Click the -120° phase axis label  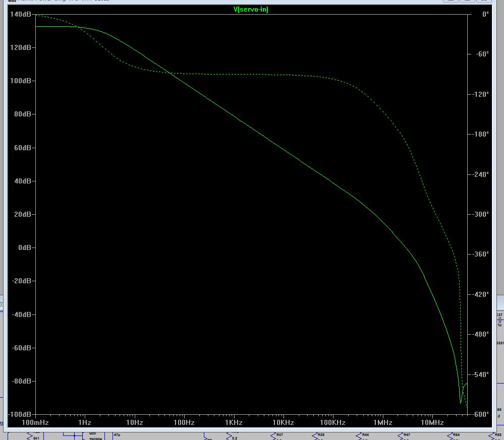[x=481, y=94]
